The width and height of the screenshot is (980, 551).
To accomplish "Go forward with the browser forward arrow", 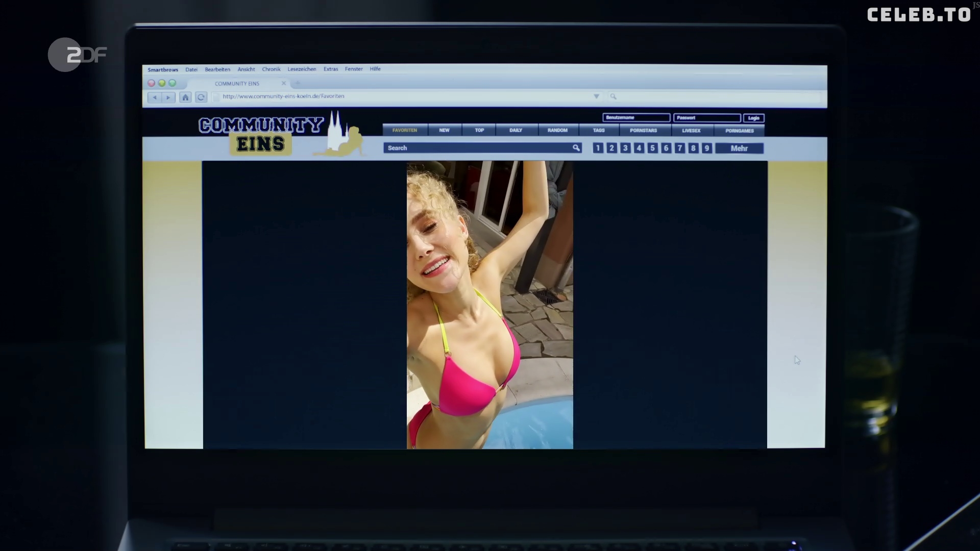I will 168,97.
